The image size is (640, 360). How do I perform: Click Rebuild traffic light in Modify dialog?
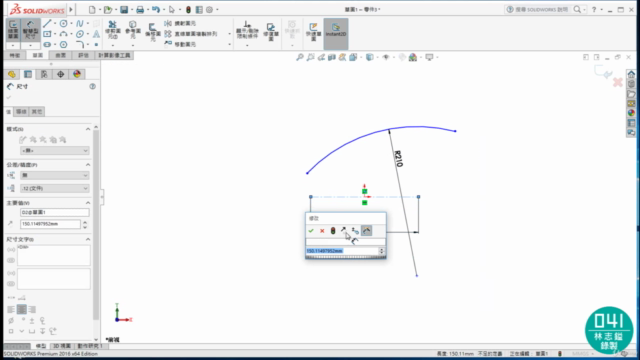tap(333, 231)
